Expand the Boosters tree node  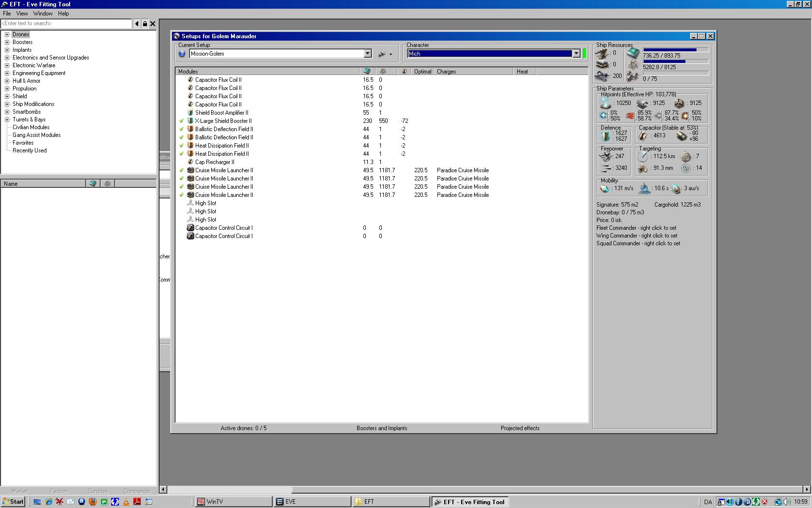pyautogui.click(x=7, y=42)
